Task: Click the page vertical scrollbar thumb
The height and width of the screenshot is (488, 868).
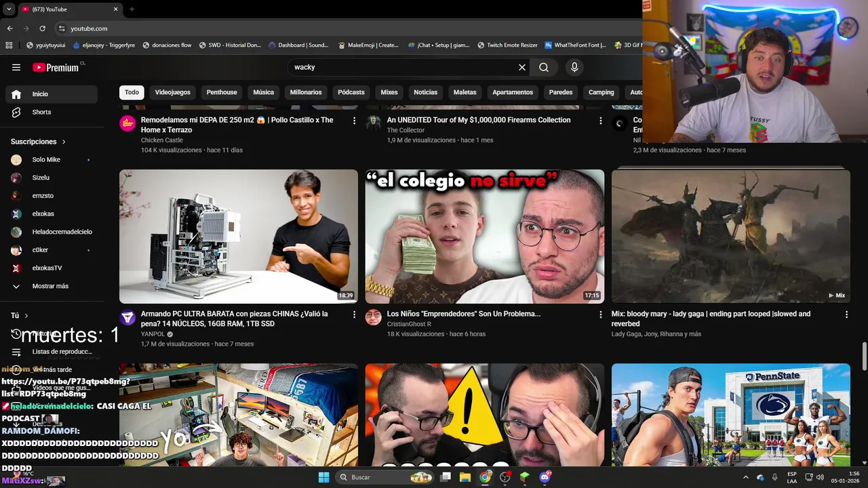Action: tap(865, 357)
